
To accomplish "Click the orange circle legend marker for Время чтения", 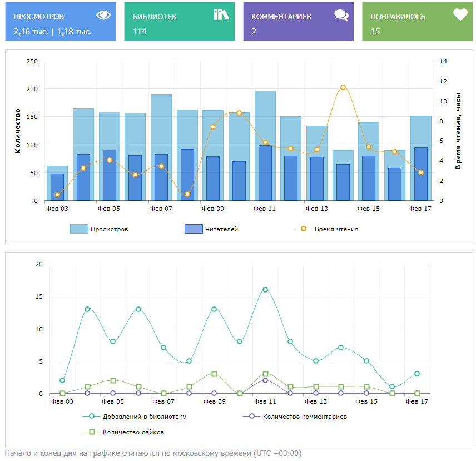I will point(303,229).
